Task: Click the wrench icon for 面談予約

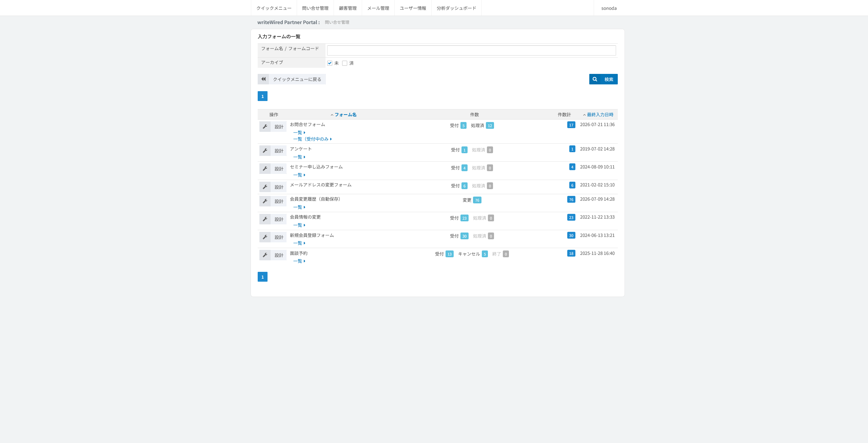Action: (x=265, y=255)
